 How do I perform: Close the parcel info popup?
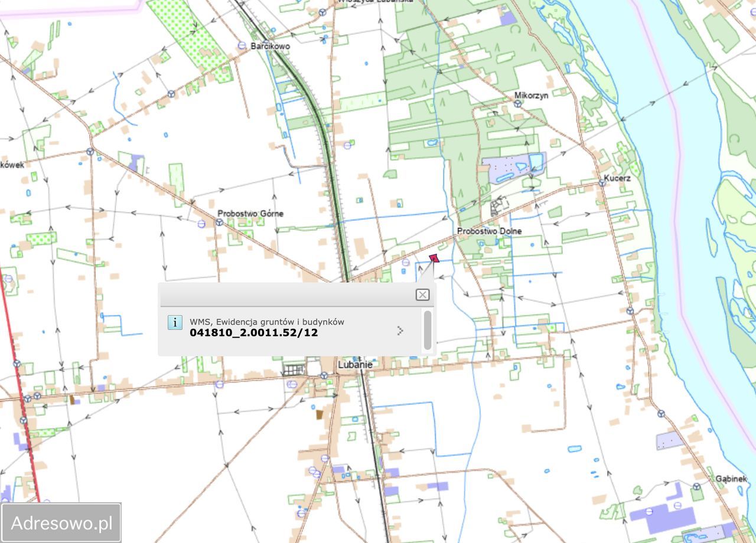pyautogui.click(x=422, y=295)
